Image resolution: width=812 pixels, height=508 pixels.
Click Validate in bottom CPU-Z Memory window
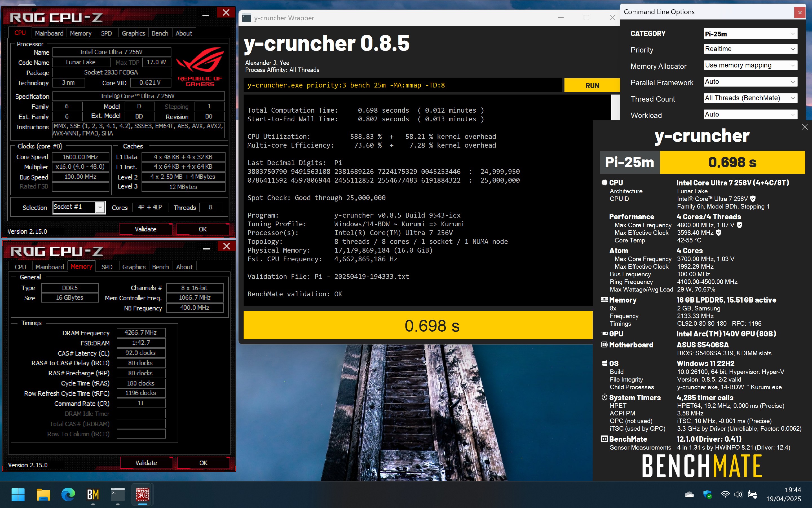[x=146, y=463]
